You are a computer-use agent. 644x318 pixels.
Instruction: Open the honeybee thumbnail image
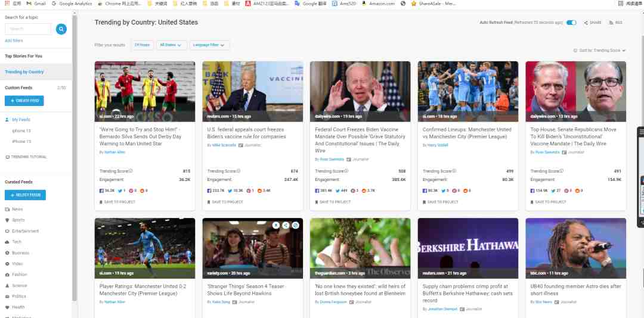coord(360,248)
